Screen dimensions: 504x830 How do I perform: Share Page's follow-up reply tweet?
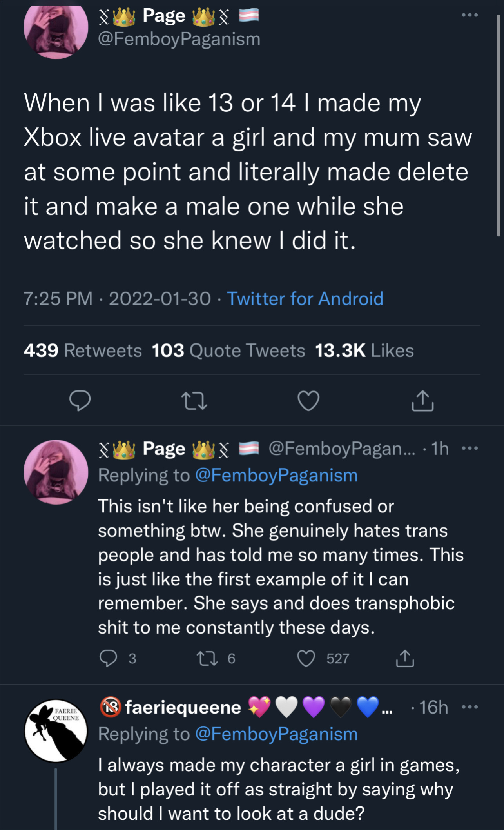pyautogui.click(x=405, y=658)
